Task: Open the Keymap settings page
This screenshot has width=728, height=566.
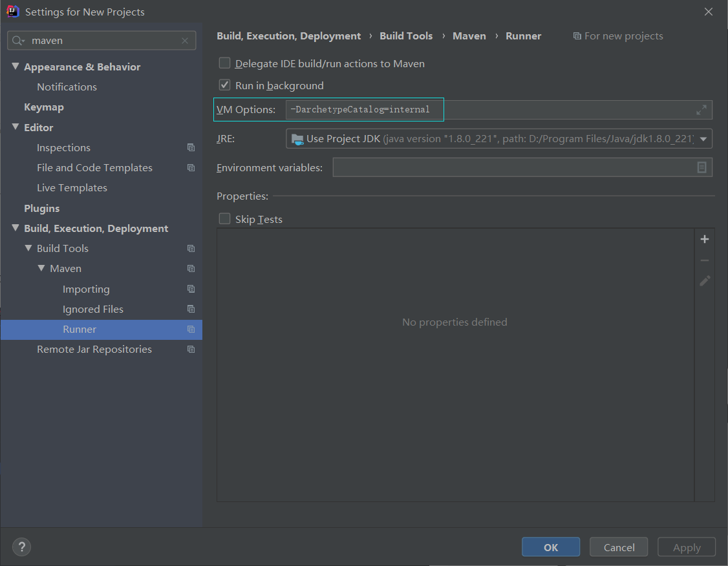Action: point(44,107)
